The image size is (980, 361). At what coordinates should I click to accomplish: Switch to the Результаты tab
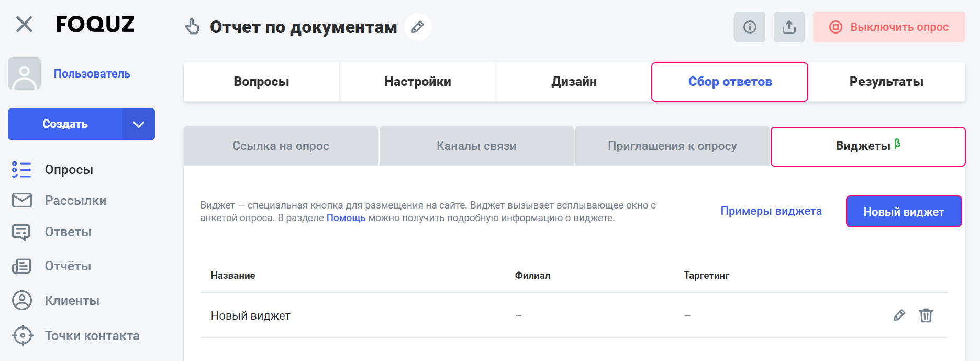[886, 82]
